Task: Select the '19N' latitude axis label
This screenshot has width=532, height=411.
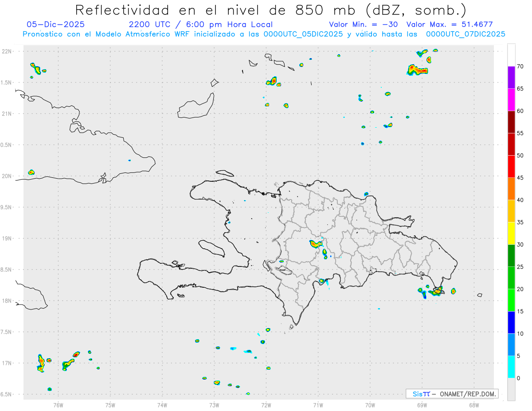Action: pos(7,239)
